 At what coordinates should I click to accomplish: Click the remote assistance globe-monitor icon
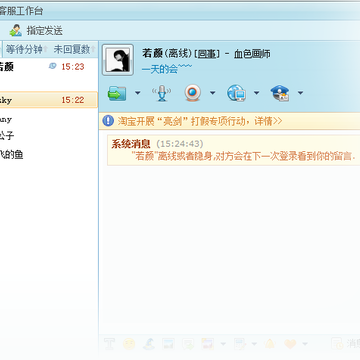(x=237, y=93)
